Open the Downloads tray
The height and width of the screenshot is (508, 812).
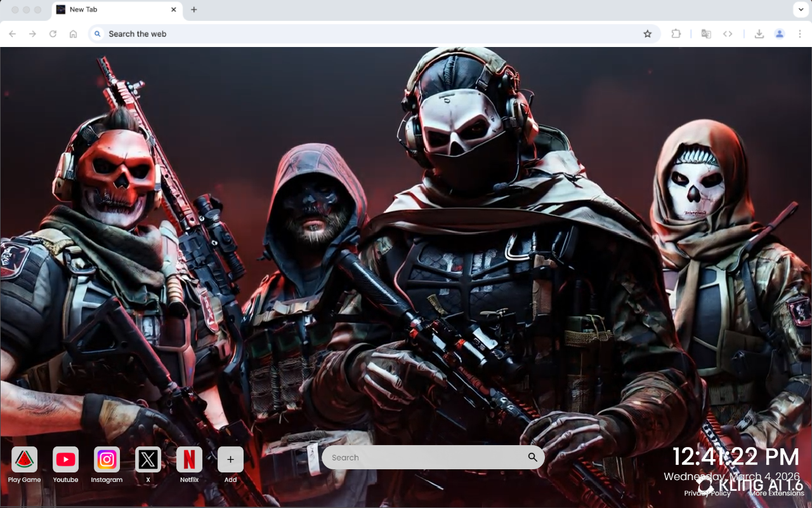click(x=759, y=34)
